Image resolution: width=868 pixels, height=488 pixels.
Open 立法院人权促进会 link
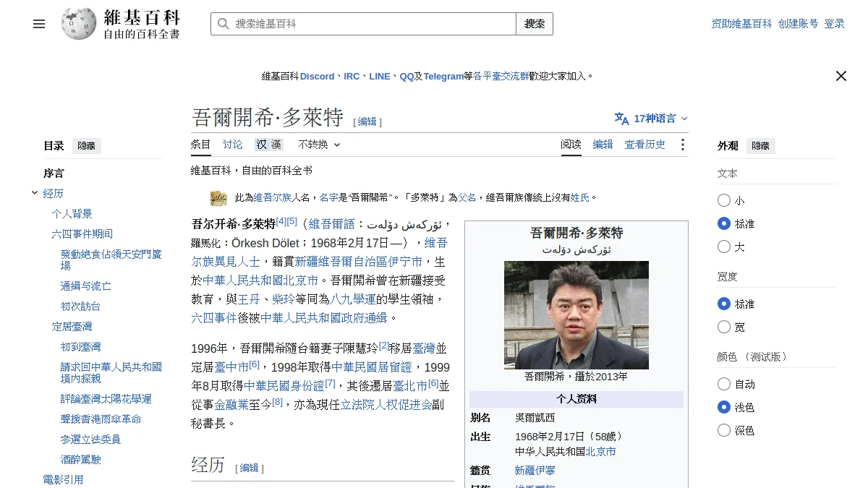point(386,405)
